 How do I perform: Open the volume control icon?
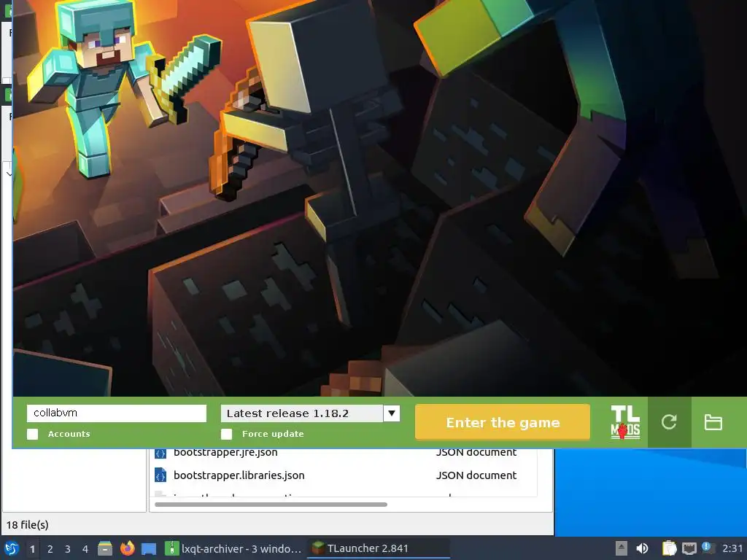tap(642, 548)
